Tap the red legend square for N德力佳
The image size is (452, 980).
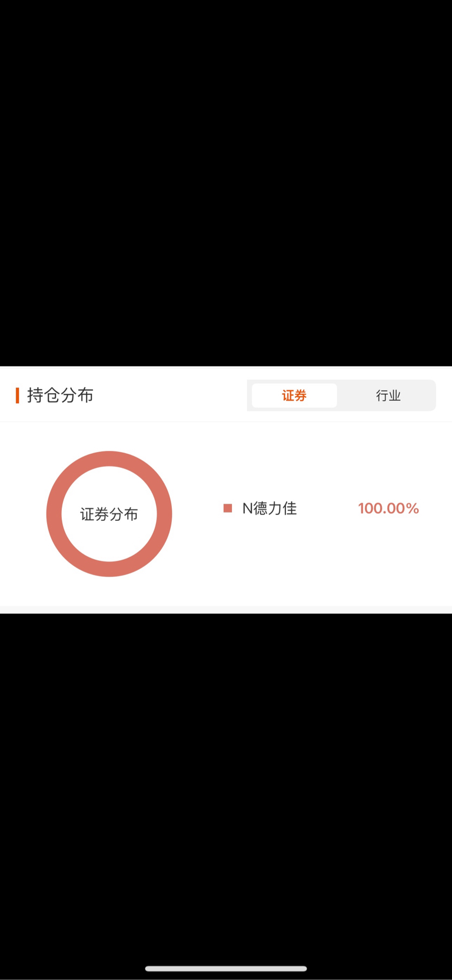[228, 508]
